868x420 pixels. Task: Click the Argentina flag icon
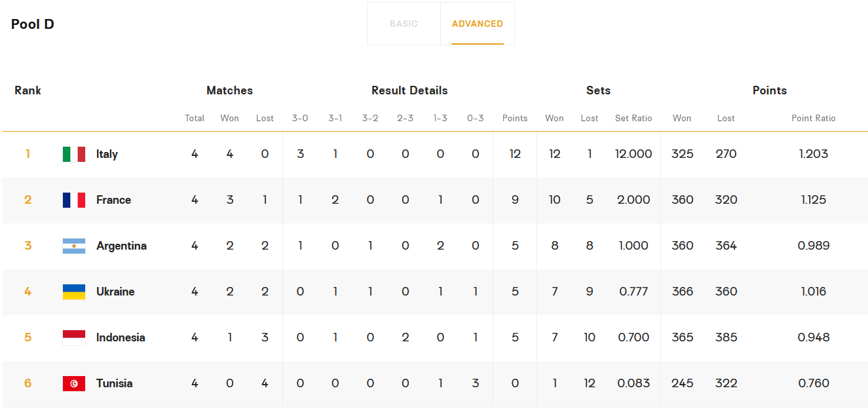74,246
